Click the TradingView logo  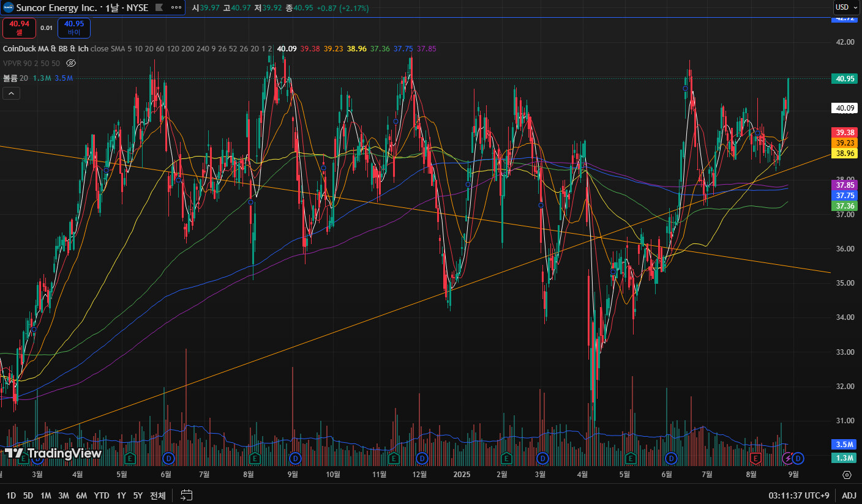click(x=53, y=453)
